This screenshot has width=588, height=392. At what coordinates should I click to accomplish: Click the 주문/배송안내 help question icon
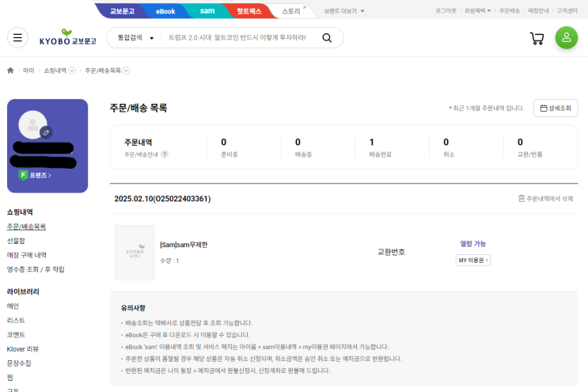tap(165, 154)
